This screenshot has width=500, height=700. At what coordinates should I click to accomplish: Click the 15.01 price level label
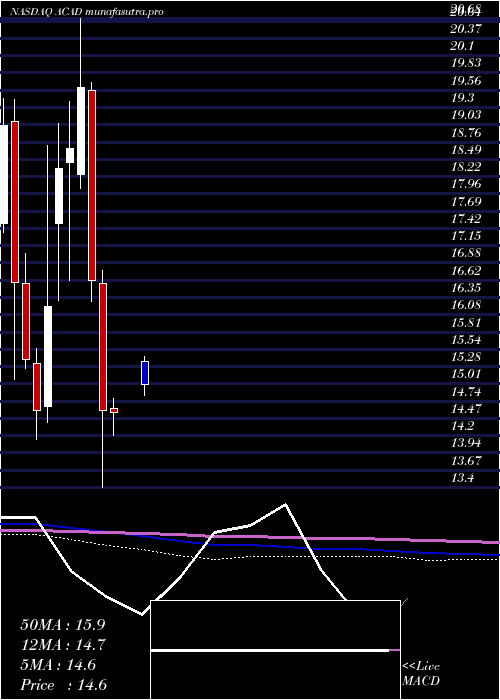coord(467,374)
